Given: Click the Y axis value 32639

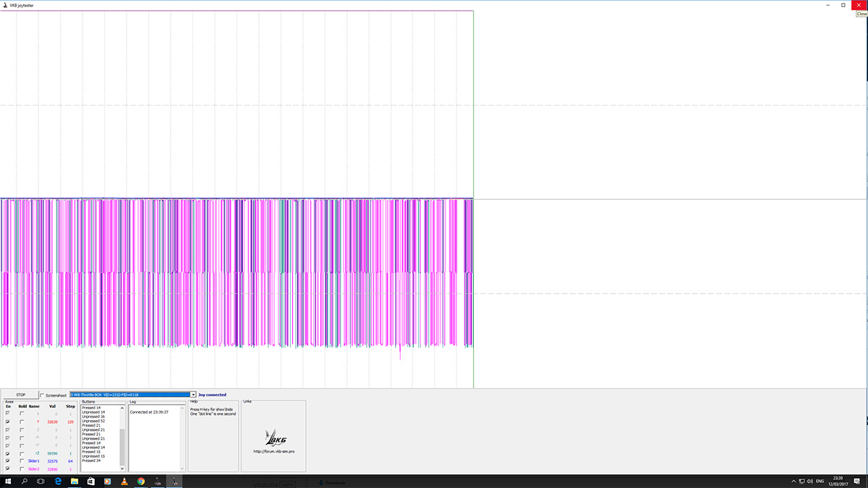Looking at the screenshot, I should (x=52, y=421).
